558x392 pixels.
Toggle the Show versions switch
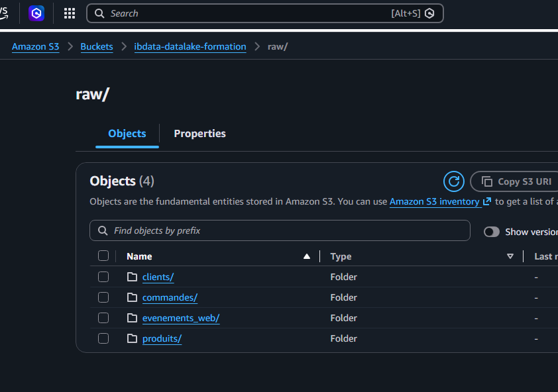[x=492, y=232]
